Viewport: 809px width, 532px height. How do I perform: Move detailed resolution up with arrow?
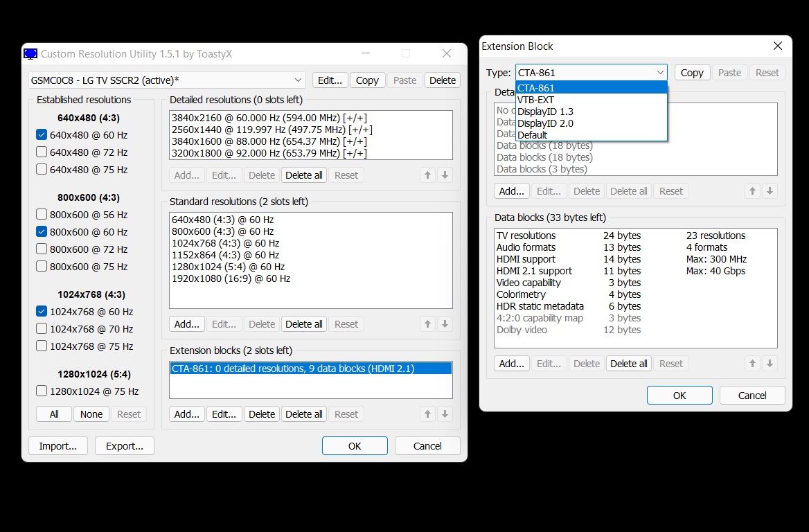(x=428, y=175)
